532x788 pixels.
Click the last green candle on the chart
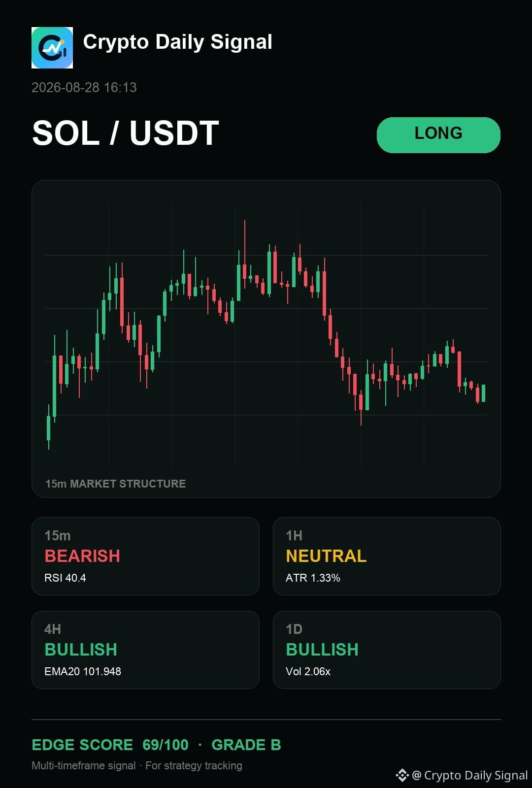(x=484, y=393)
